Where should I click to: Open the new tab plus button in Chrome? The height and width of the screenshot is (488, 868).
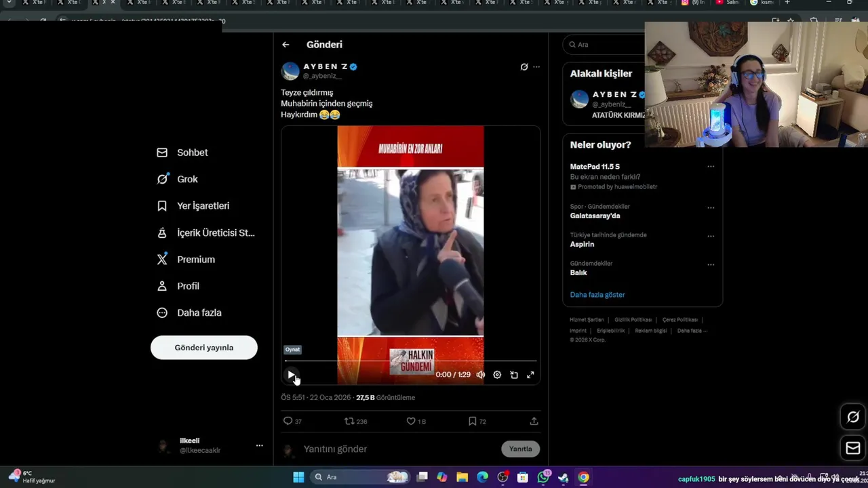click(x=787, y=3)
